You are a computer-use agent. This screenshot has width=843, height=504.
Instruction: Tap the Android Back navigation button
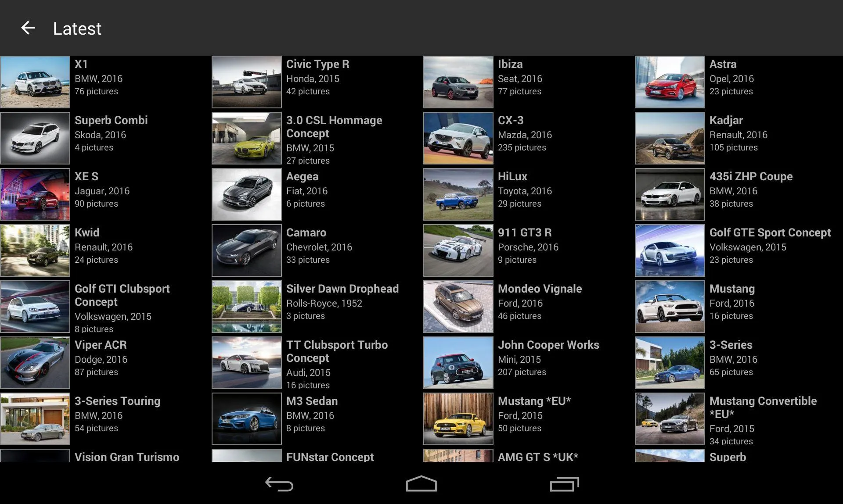point(279,484)
